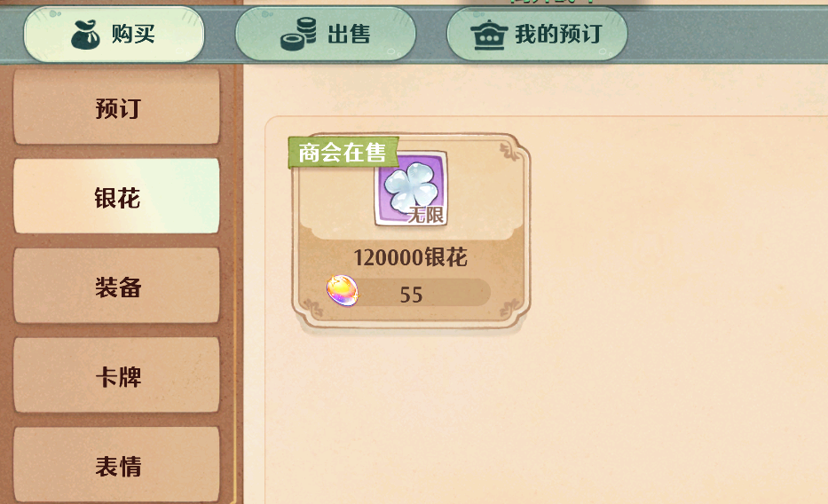Click the 无限 stock label on item
This screenshot has width=828, height=504.
pos(426,216)
